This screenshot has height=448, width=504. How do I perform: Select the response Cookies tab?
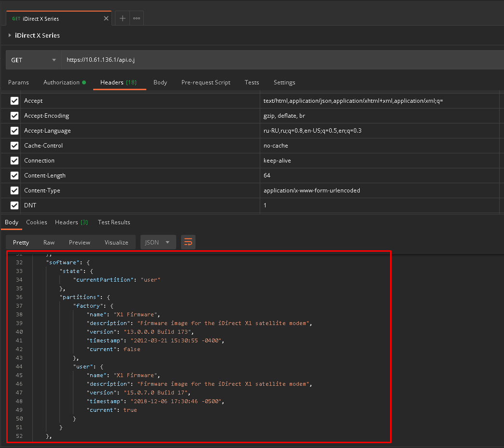(x=37, y=222)
